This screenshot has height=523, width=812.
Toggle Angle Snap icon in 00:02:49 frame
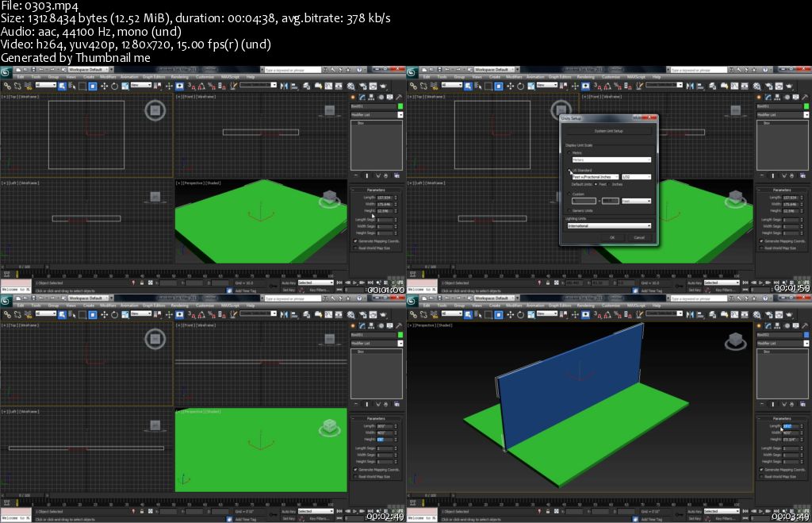[x=201, y=314]
